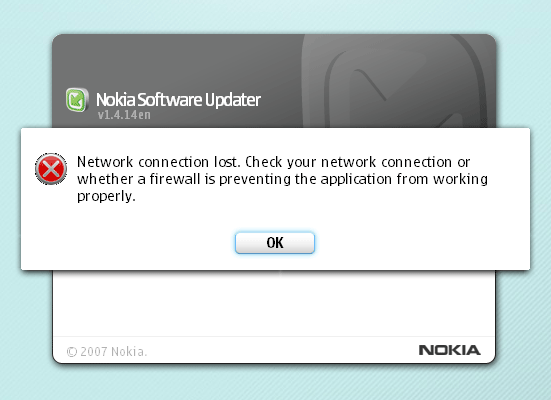
Task: Click the "2007 Nokia." copyright text
Action: [x=114, y=351]
